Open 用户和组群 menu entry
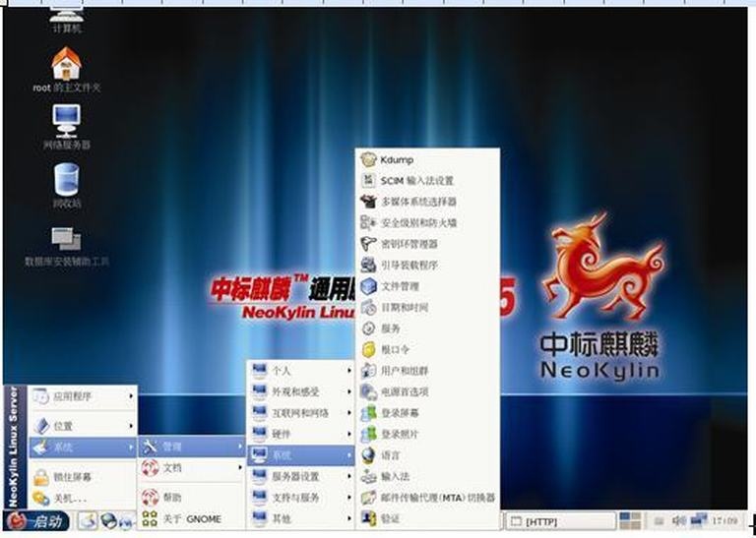Image resolution: width=756 pixels, height=538 pixels. click(x=404, y=371)
